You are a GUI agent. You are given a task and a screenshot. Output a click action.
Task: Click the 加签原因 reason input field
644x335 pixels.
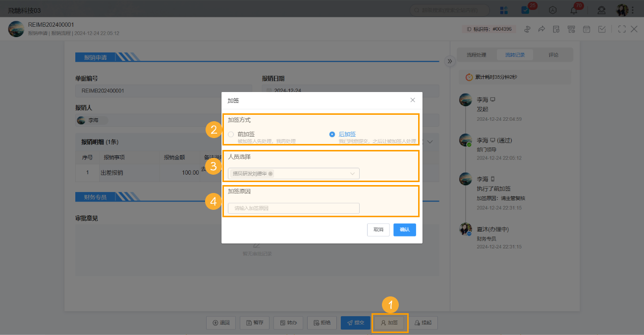click(x=293, y=208)
